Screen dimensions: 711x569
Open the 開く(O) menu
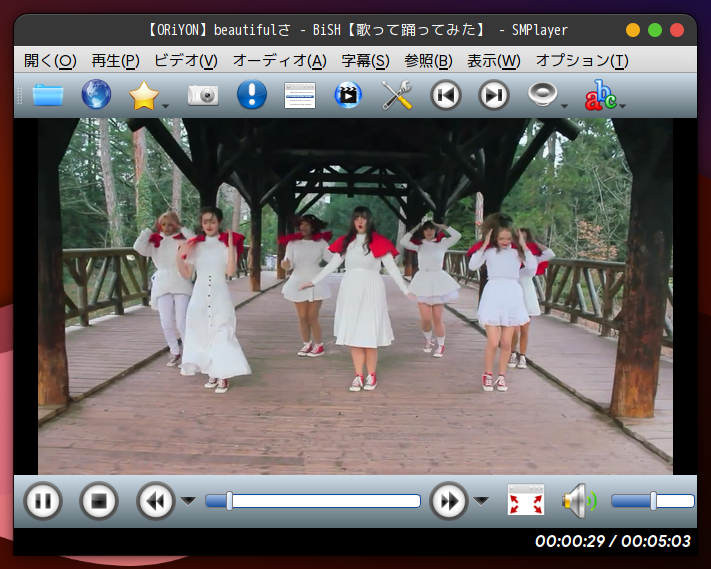tap(50, 60)
